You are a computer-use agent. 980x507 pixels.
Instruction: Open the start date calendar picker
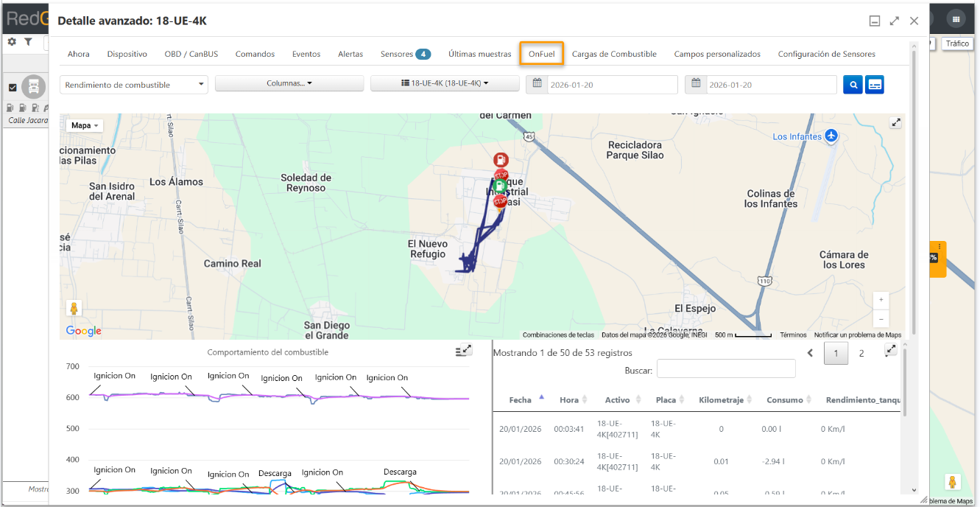click(537, 85)
